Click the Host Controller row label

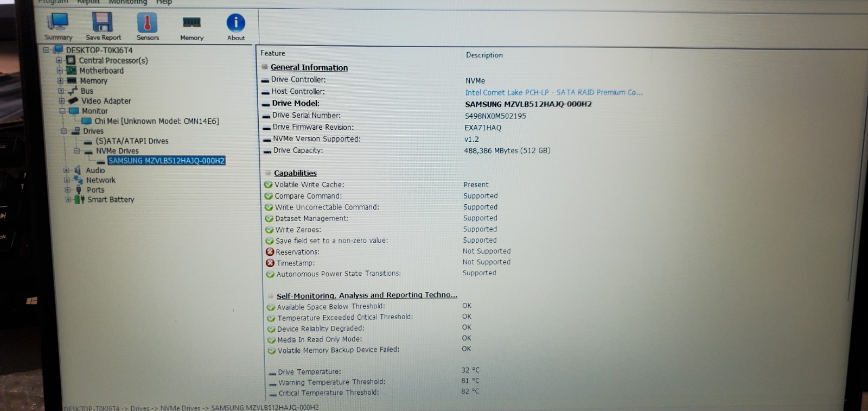tap(298, 92)
